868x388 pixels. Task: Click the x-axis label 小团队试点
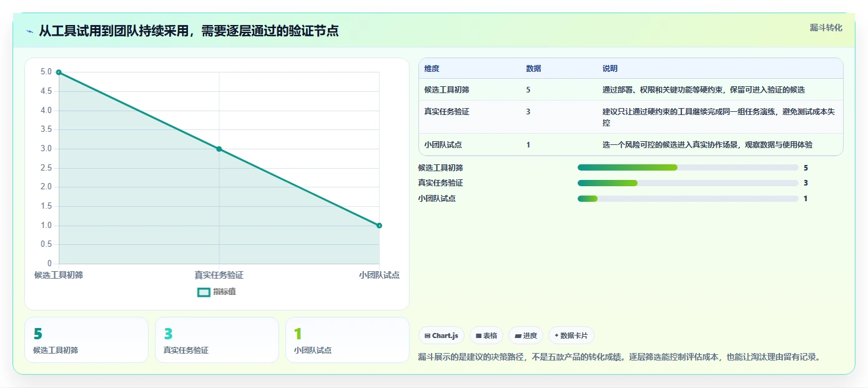pyautogui.click(x=379, y=275)
